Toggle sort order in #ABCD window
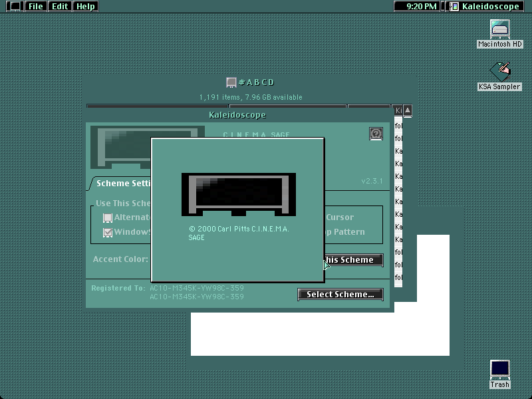 point(408,110)
